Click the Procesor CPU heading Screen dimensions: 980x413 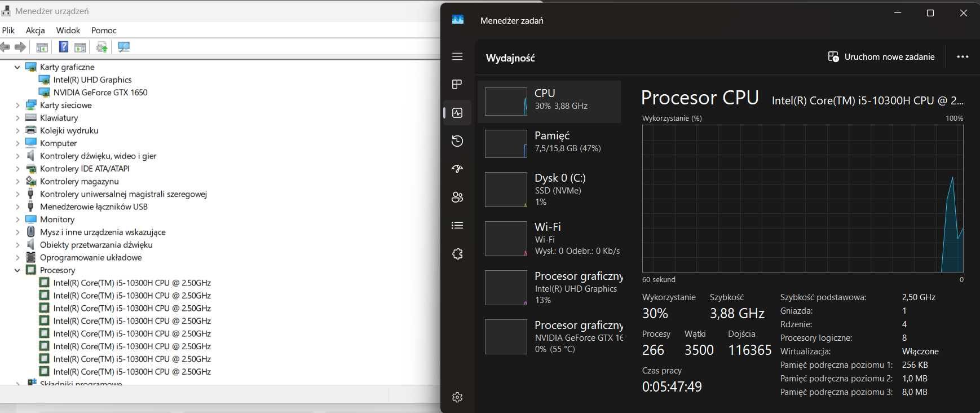pos(700,98)
